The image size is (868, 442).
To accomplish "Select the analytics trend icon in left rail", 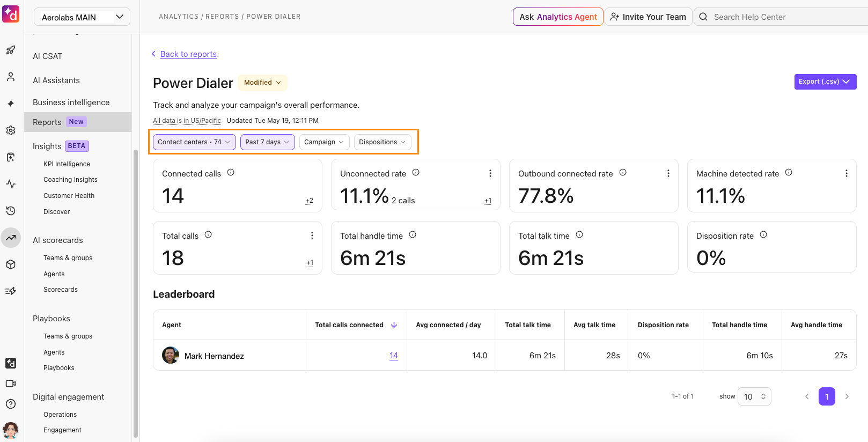I will pos(11,238).
